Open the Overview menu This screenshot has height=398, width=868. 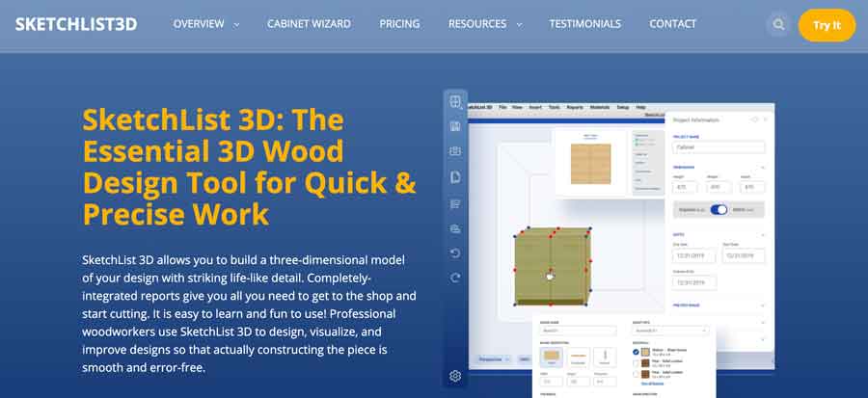tap(199, 24)
